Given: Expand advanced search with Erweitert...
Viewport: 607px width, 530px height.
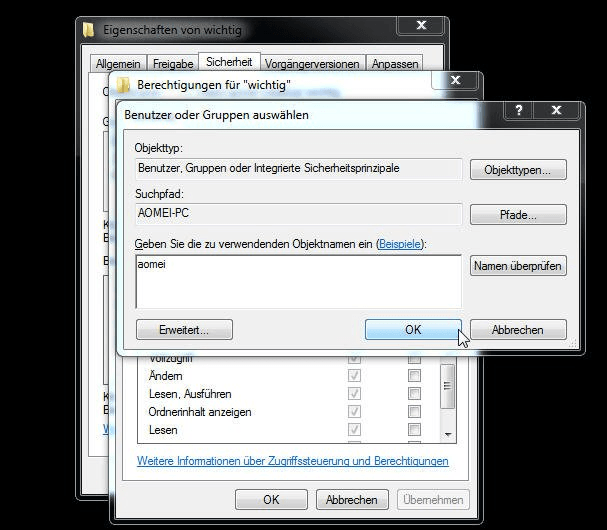Looking at the screenshot, I should pyautogui.click(x=183, y=329).
